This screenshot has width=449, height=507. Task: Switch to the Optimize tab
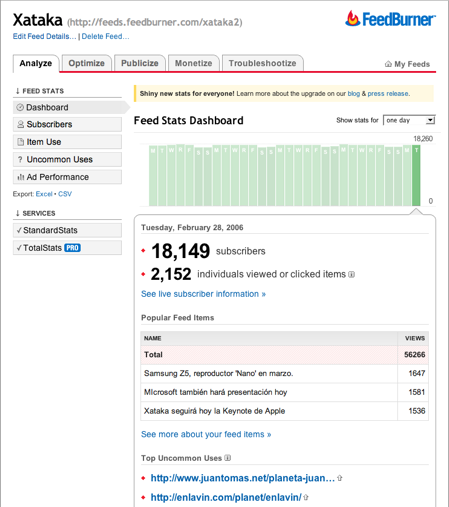pyautogui.click(x=87, y=63)
